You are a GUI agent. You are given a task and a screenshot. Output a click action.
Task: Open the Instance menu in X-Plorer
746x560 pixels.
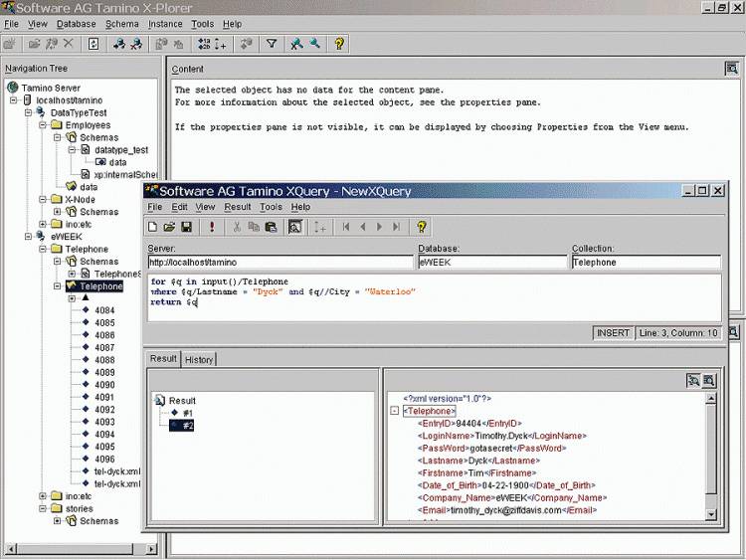pyautogui.click(x=165, y=24)
